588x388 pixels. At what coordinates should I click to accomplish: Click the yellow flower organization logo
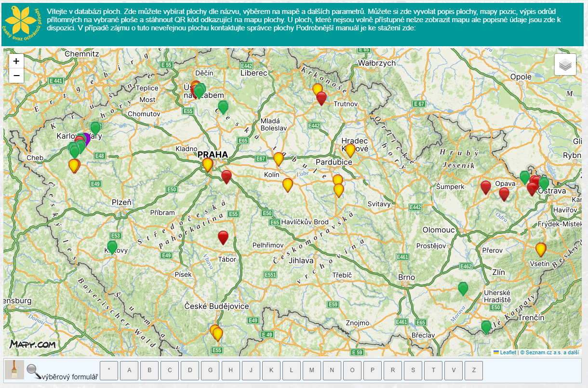click(22, 23)
